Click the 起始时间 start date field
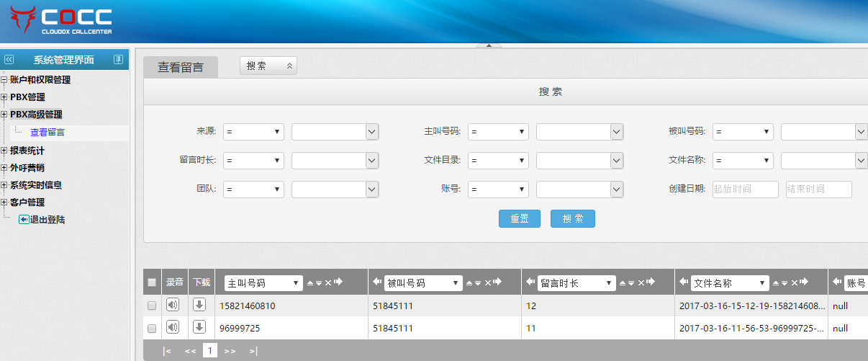 745,190
